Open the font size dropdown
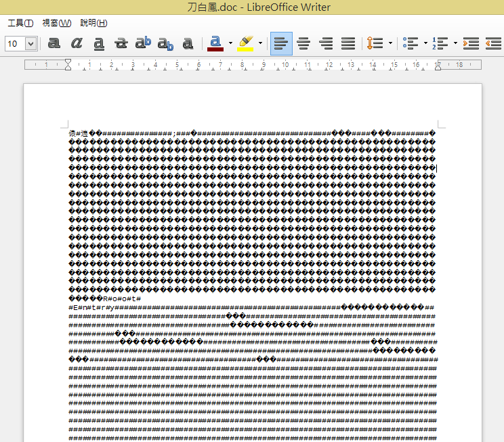Screen dimensions: 504x442 (x=30, y=43)
